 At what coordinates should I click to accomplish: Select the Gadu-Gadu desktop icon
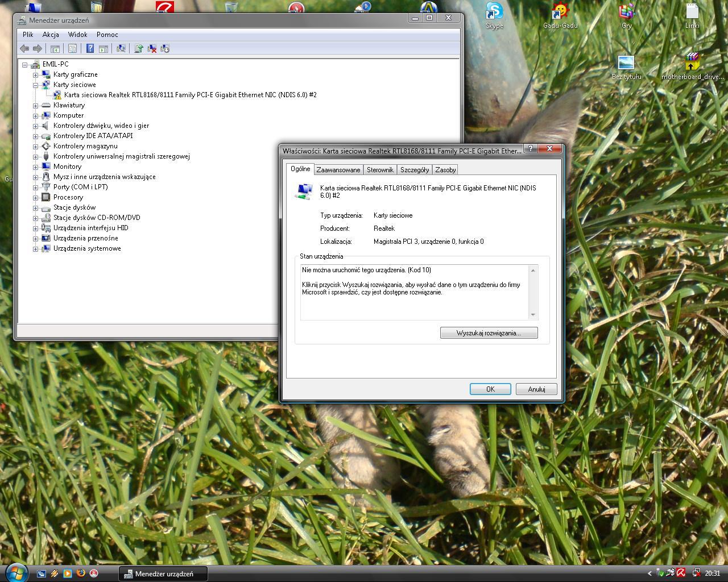(x=560, y=15)
